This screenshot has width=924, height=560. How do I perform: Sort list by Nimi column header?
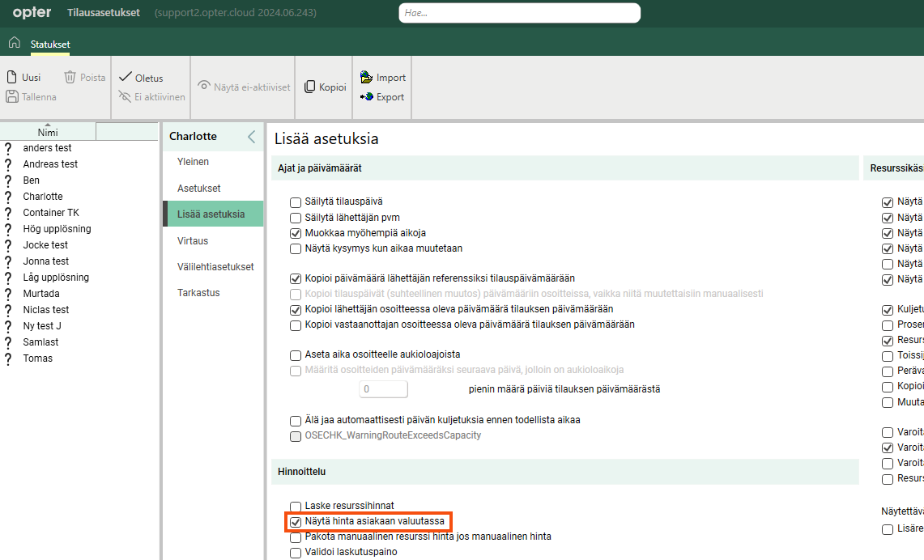coord(48,132)
